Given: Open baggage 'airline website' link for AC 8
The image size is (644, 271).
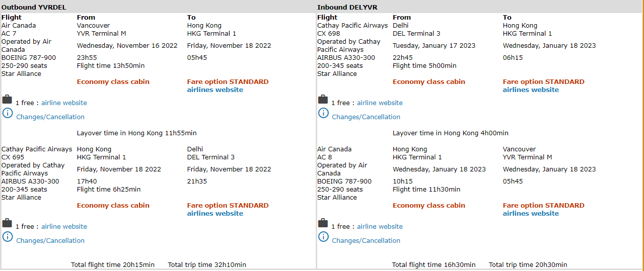Looking at the screenshot, I should coord(380,227).
